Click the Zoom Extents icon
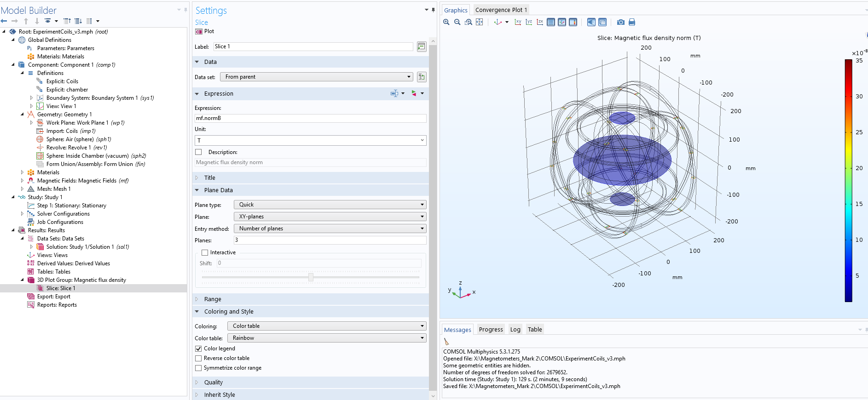Screen dimensions: 868x400 (x=479, y=22)
